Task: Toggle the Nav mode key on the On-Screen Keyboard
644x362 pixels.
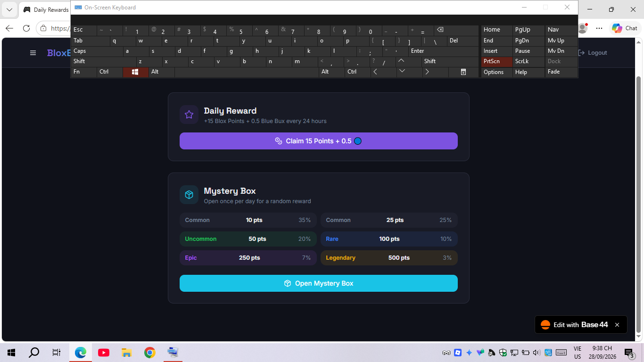Action: click(561, 30)
